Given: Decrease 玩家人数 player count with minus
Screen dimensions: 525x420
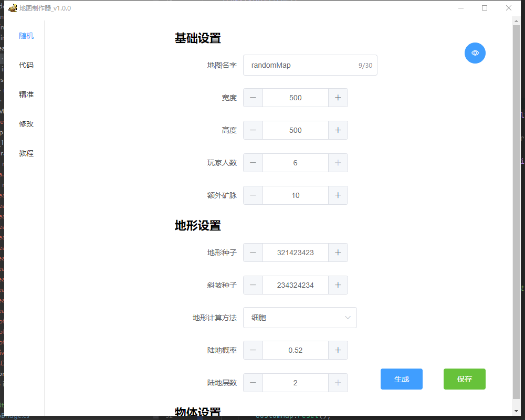Looking at the screenshot, I should (x=253, y=163).
